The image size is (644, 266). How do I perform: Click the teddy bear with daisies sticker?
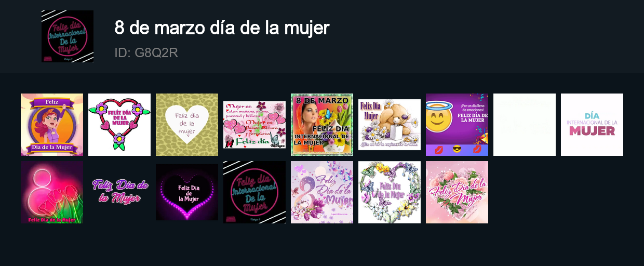[390, 125]
